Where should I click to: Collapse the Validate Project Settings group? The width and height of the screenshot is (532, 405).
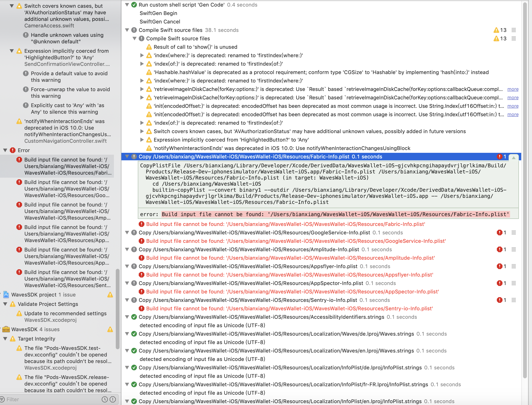pyautogui.click(x=5, y=304)
